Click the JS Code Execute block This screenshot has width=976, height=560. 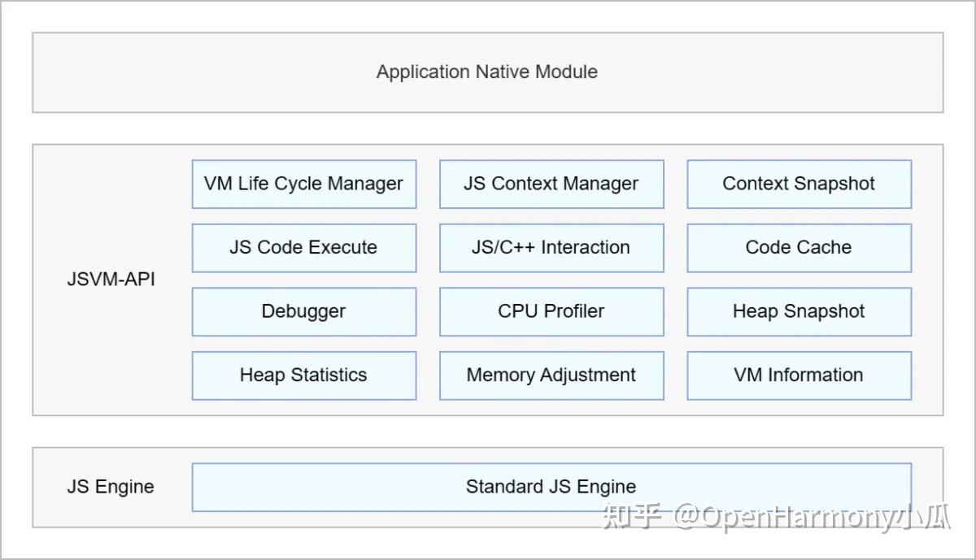[x=303, y=247]
